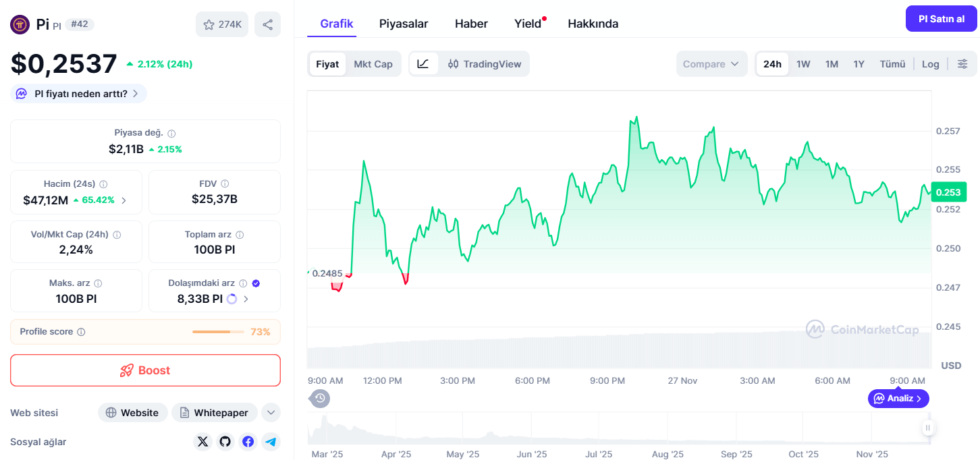Image resolution: width=980 pixels, height=460 pixels.
Task: Open the X (Twitter) social link
Action: (202, 442)
